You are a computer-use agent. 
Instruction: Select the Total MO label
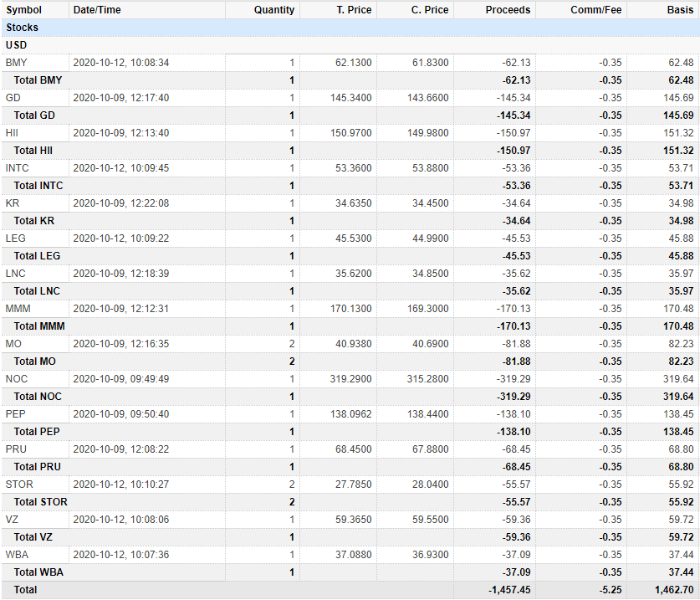click(35, 362)
